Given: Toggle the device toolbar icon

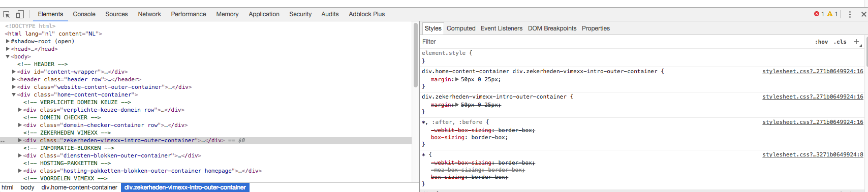Looking at the screenshot, I should point(20,14).
